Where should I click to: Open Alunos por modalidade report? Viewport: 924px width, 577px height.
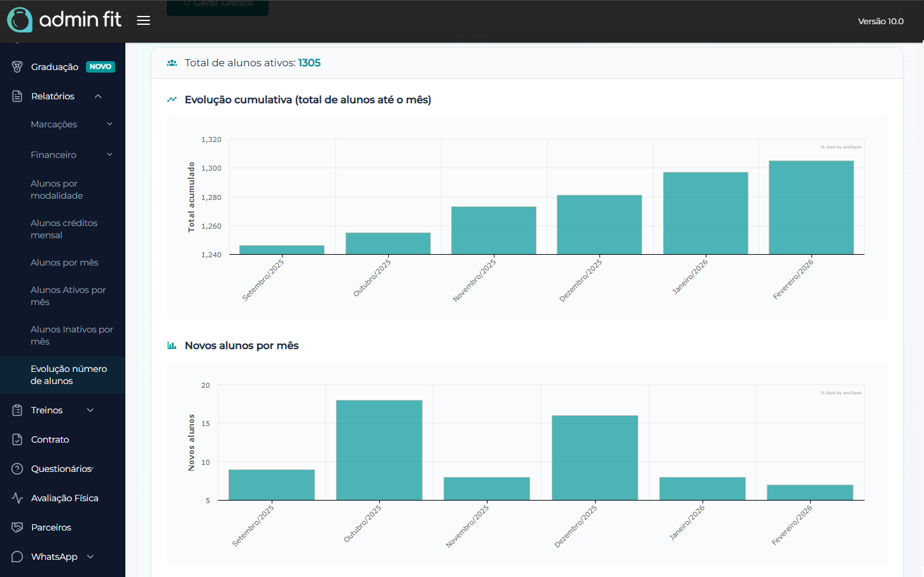tap(57, 190)
